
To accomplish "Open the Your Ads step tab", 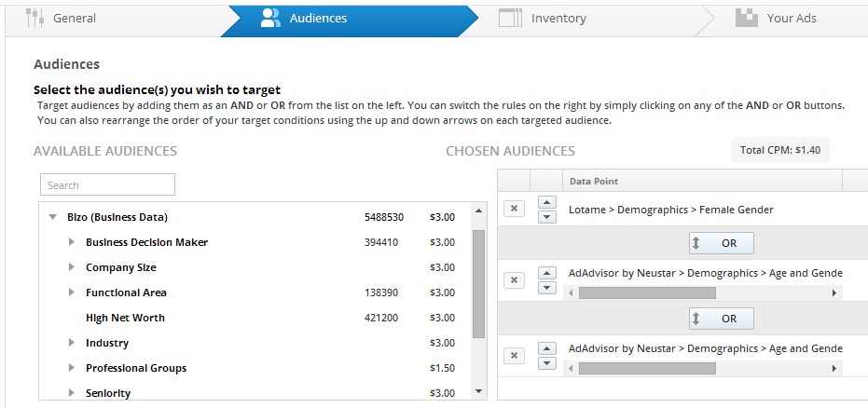I will 791,18.
